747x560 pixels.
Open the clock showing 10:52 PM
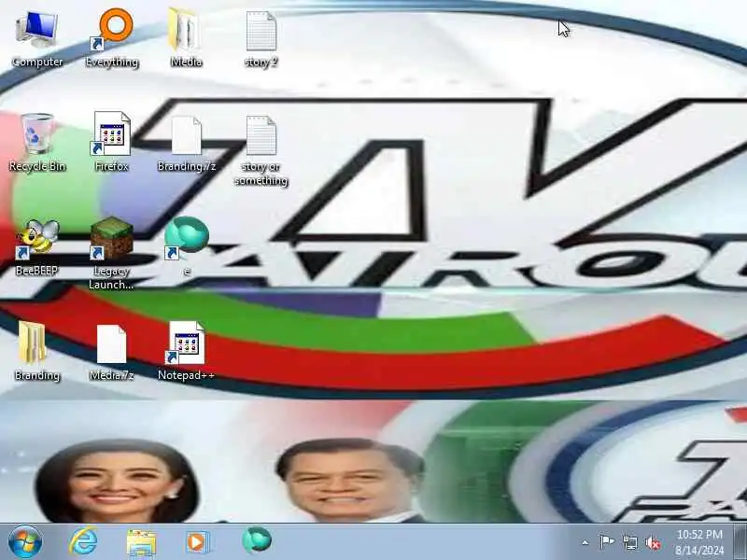[699, 542]
